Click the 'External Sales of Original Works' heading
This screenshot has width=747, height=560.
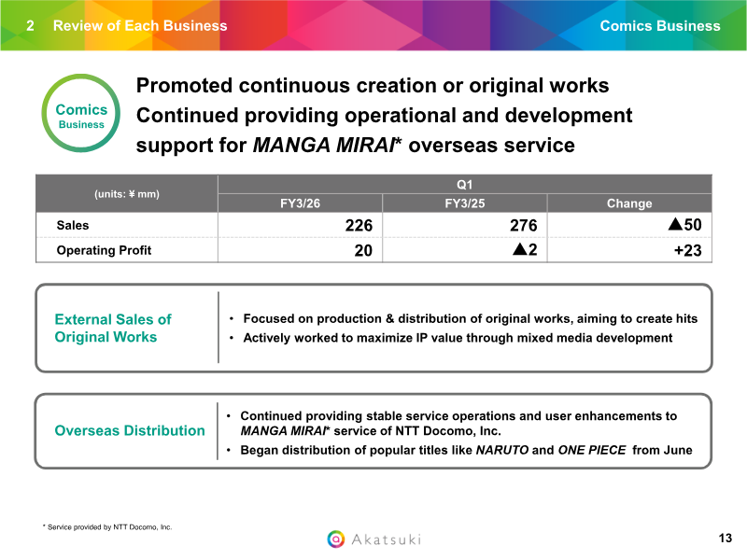click(x=113, y=328)
